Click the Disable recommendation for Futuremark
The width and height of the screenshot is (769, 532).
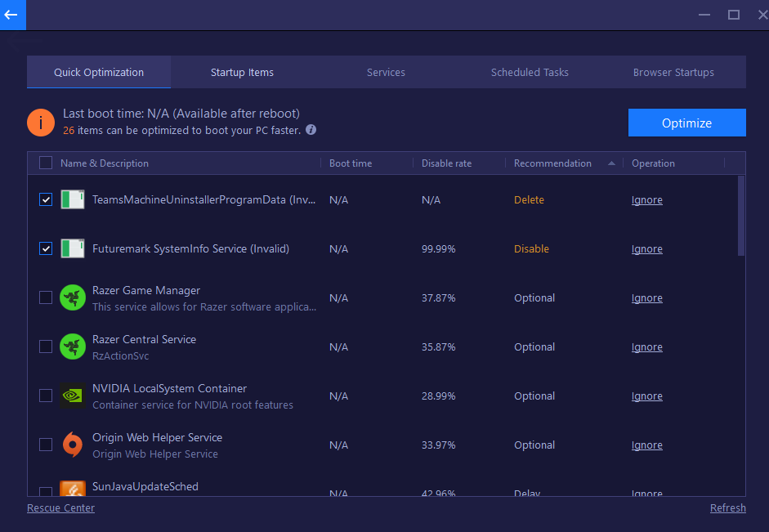pyautogui.click(x=531, y=248)
